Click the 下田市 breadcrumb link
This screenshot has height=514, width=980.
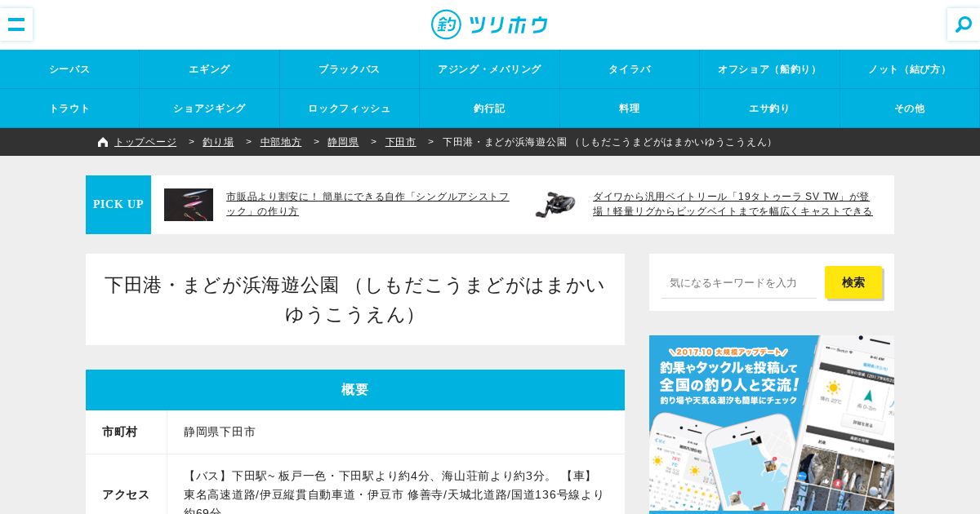pyautogui.click(x=400, y=142)
